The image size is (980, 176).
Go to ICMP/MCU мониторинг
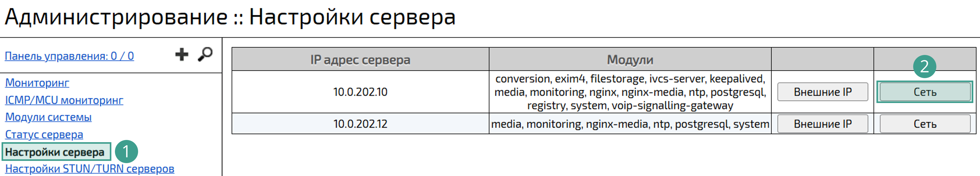[x=64, y=100]
